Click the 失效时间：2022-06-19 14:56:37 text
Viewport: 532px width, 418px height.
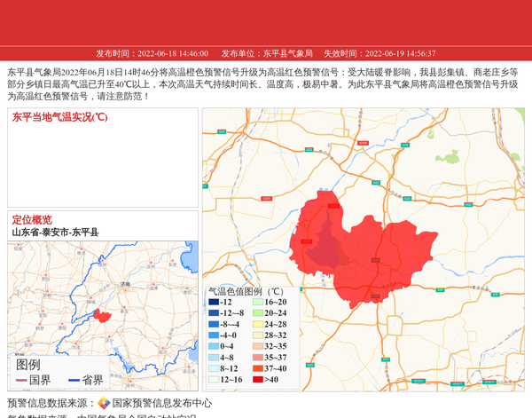point(379,53)
